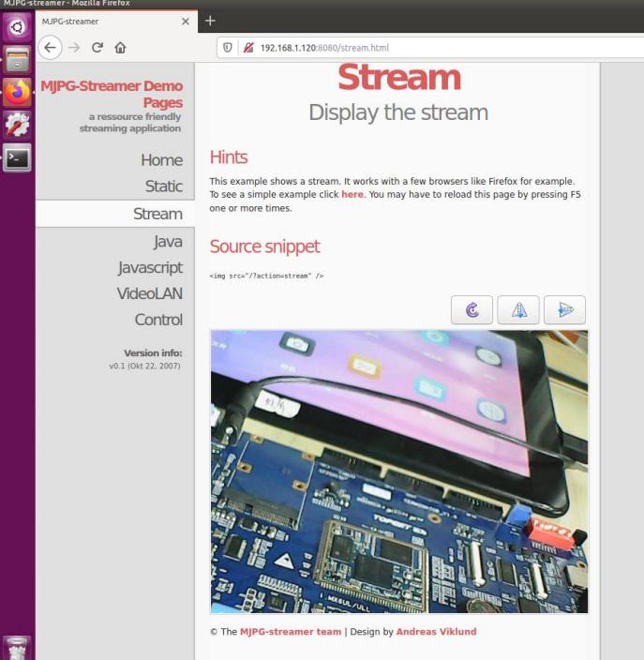Image resolution: width=644 pixels, height=660 pixels.
Task: Click the 'Display the stream' subtitle
Action: click(398, 112)
